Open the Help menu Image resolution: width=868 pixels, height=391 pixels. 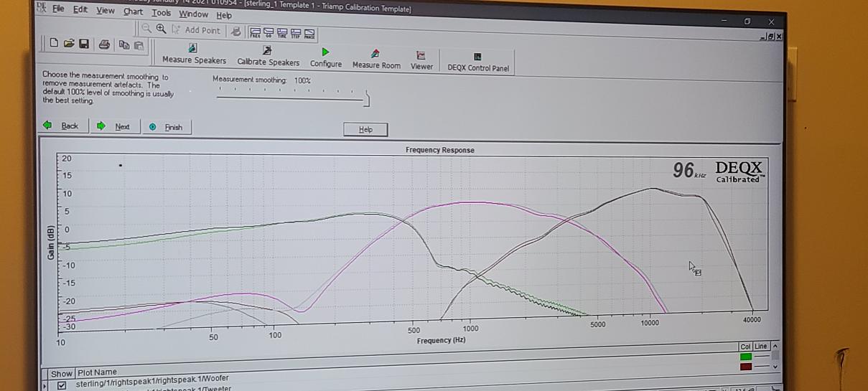click(x=224, y=15)
